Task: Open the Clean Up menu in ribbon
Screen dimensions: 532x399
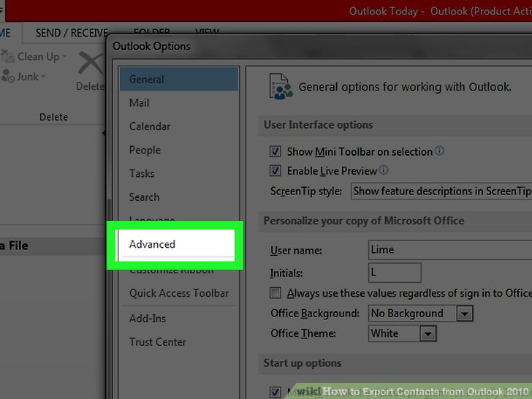Action: [x=34, y=57]
